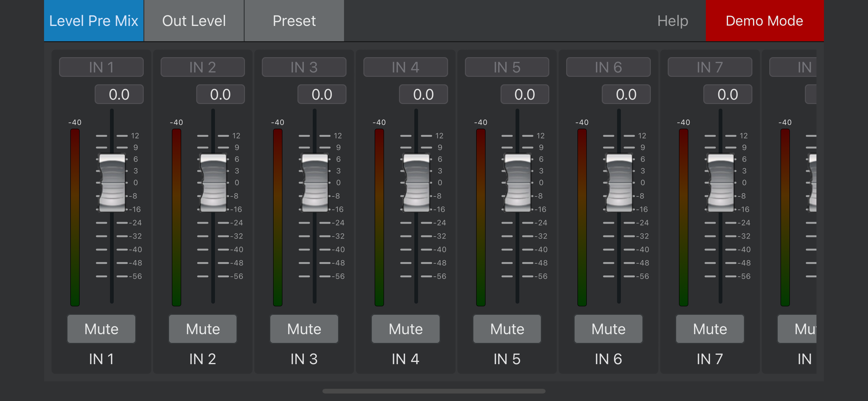Select the IN 6 gain value field
The image size is (868, 401).
(626, 94)
